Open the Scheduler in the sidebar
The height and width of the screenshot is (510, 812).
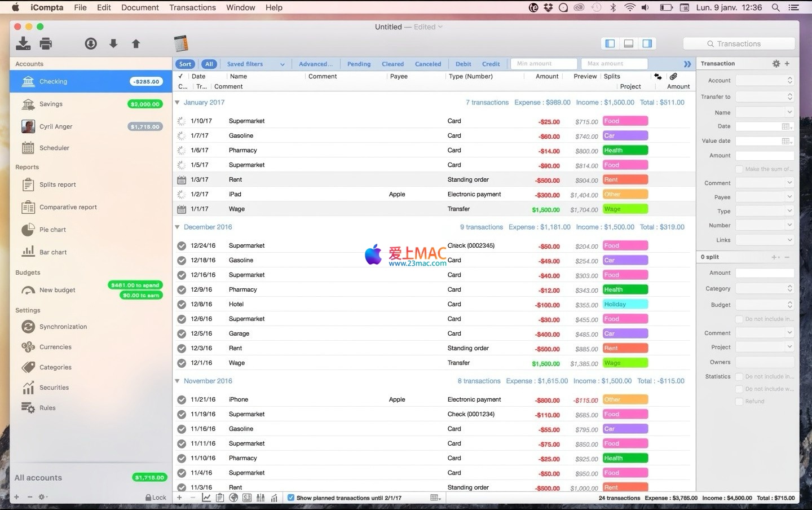click(54, 148)
